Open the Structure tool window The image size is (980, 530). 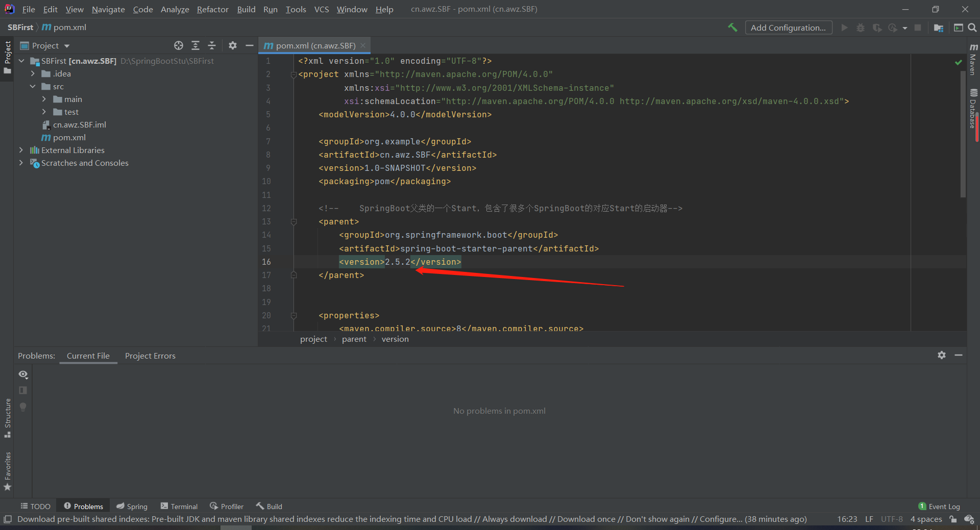point(7,418)
